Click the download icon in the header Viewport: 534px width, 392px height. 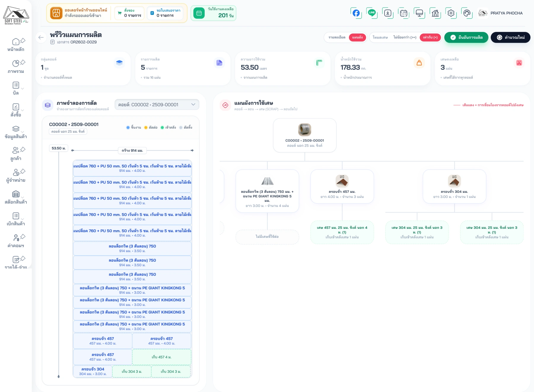pos(388,13)
